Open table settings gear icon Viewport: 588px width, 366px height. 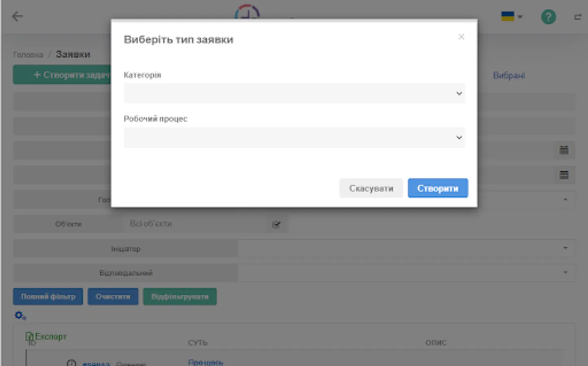[x=20, y=316]
